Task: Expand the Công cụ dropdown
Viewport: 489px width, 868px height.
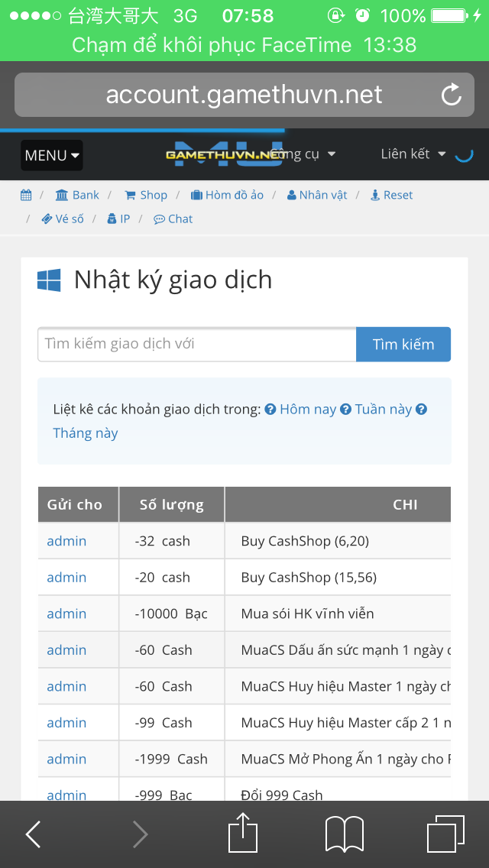Action: coord(302,154)
